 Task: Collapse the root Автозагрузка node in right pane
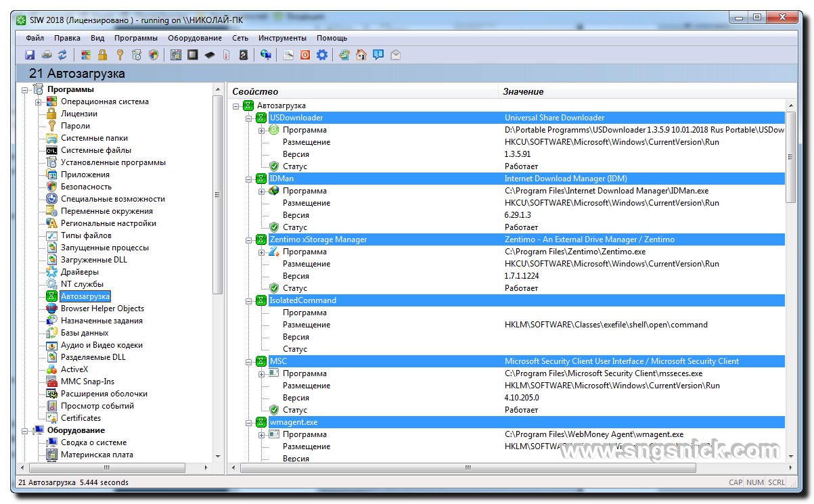236,106
